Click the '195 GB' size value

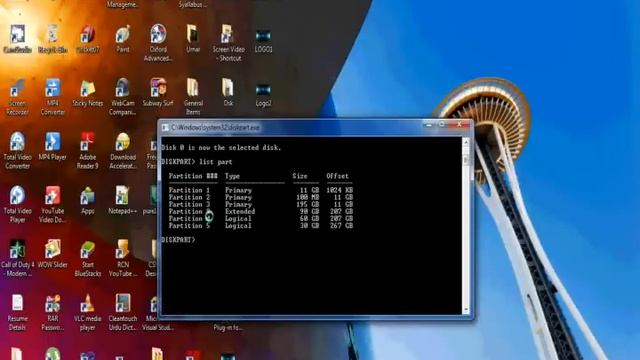click(308, 204)
